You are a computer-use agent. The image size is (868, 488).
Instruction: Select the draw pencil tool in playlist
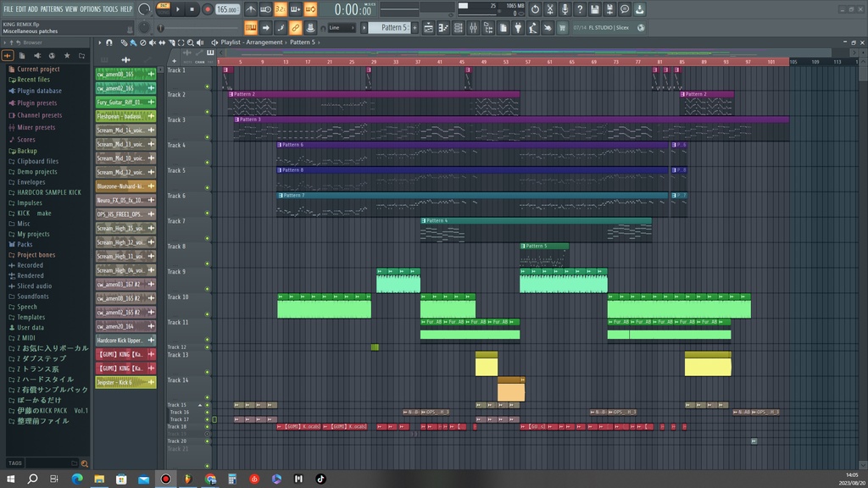pyautogui.click(x=124, y=42)
